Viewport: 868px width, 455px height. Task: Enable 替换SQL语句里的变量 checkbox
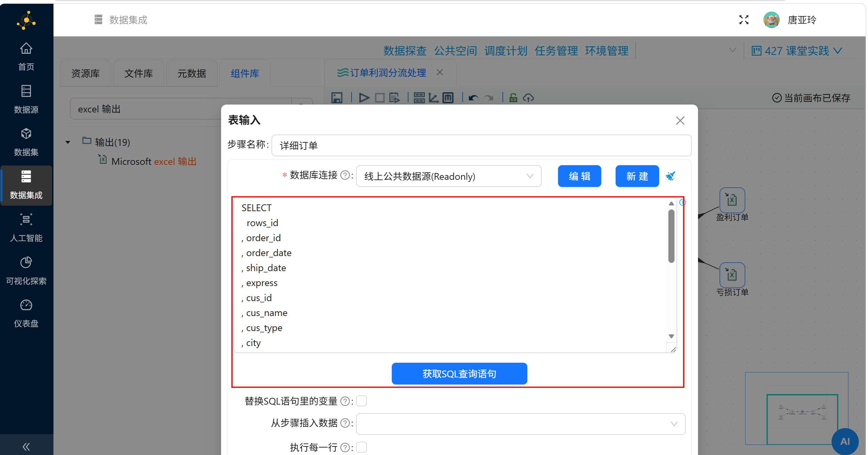[x=361, y=401]
